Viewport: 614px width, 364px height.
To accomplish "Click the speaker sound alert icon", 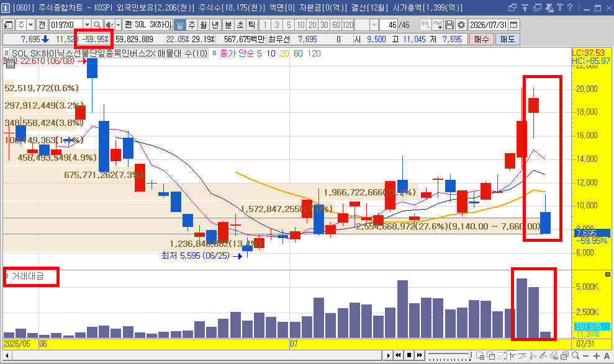I will [x=109, y=25].
